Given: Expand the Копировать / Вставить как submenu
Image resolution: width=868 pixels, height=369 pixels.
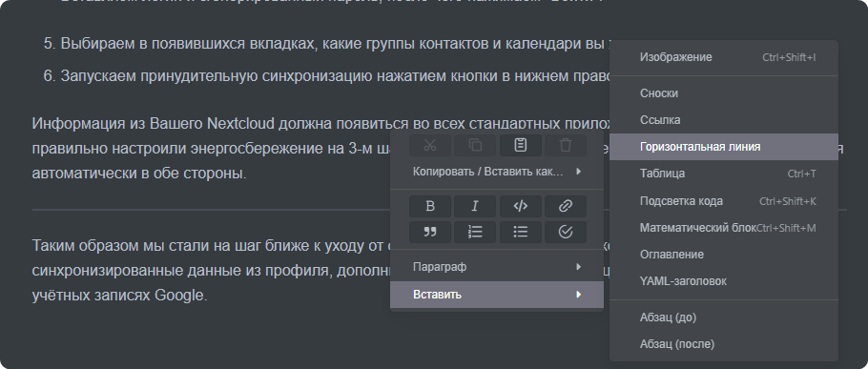Looking at the screenshot, I should click(x=497, y=172).
